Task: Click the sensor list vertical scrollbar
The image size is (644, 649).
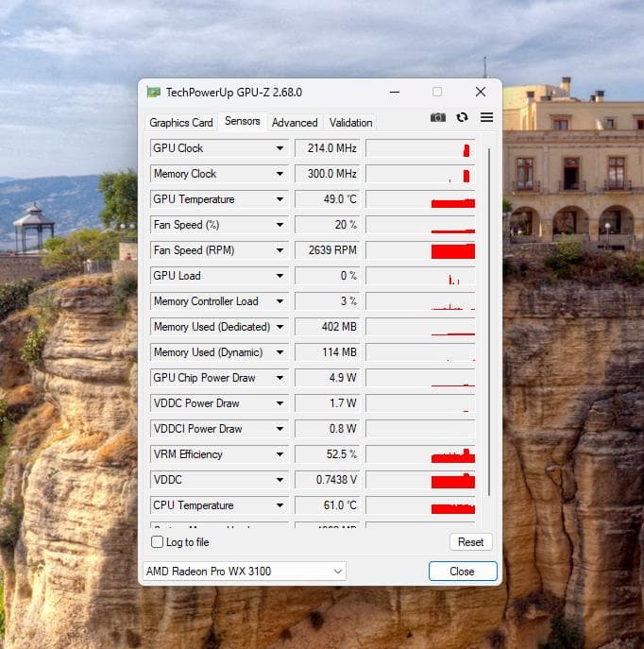Action: pyautogui.click(x=489, y=322)
